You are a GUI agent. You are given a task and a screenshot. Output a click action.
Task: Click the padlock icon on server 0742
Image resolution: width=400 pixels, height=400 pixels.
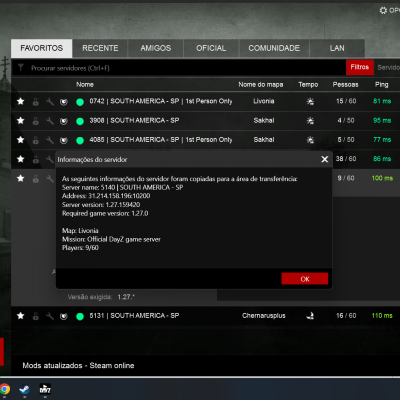pyautogui.click(x=35, y=102)
